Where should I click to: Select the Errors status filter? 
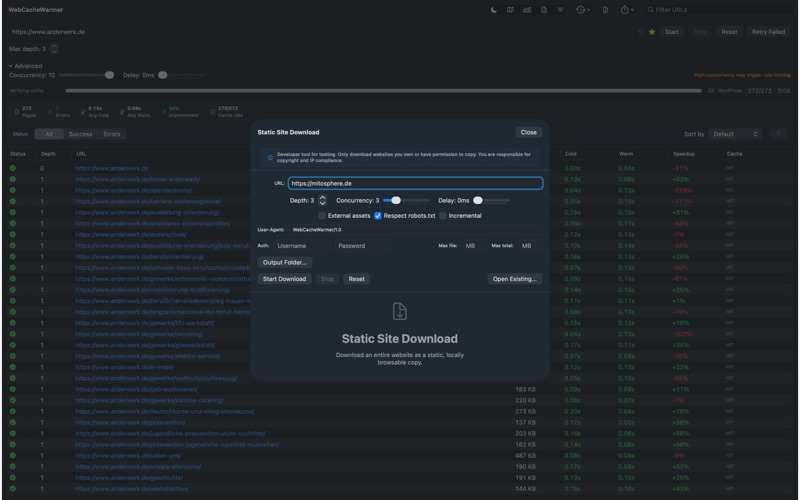click(112, 134)
